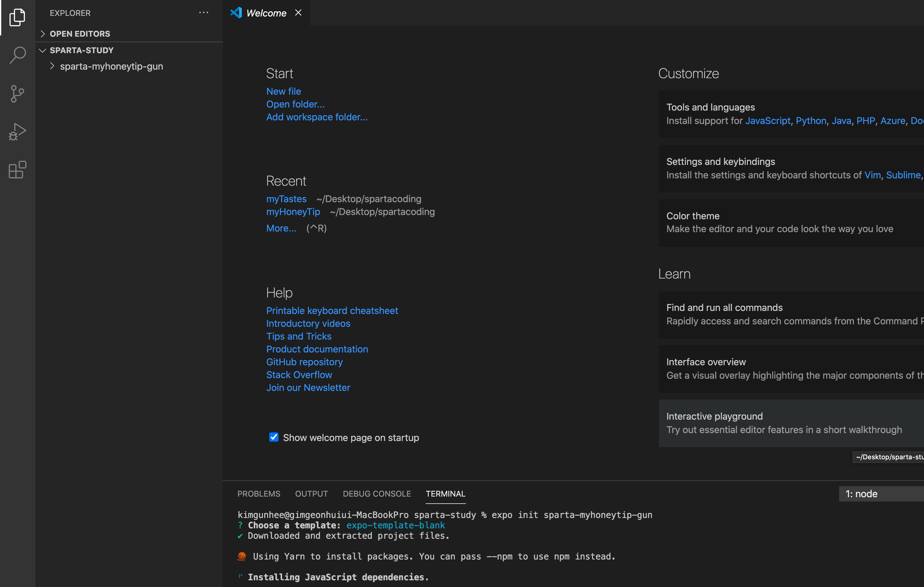Expand sparta-myhoneytip-gun folder
924x587 pixels.
pos(111,66)
